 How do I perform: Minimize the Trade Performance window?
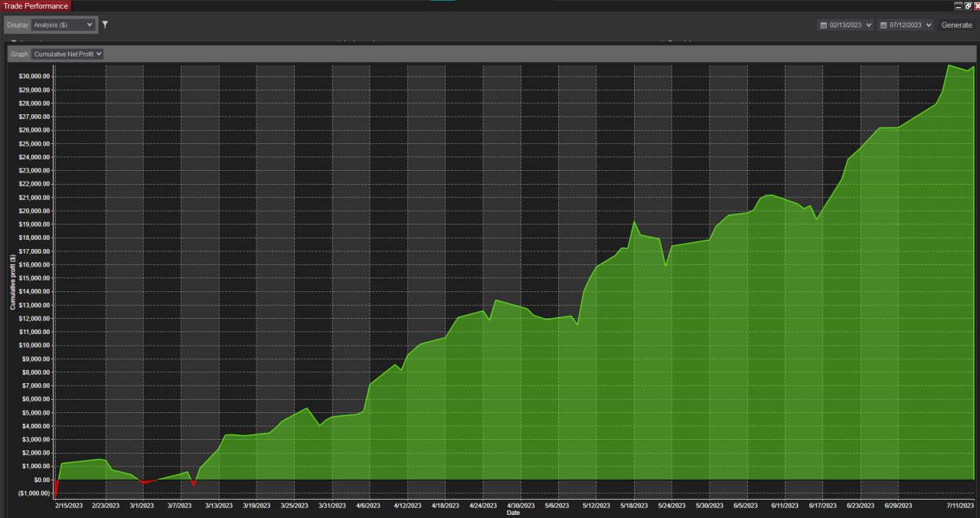pos(959,5)
